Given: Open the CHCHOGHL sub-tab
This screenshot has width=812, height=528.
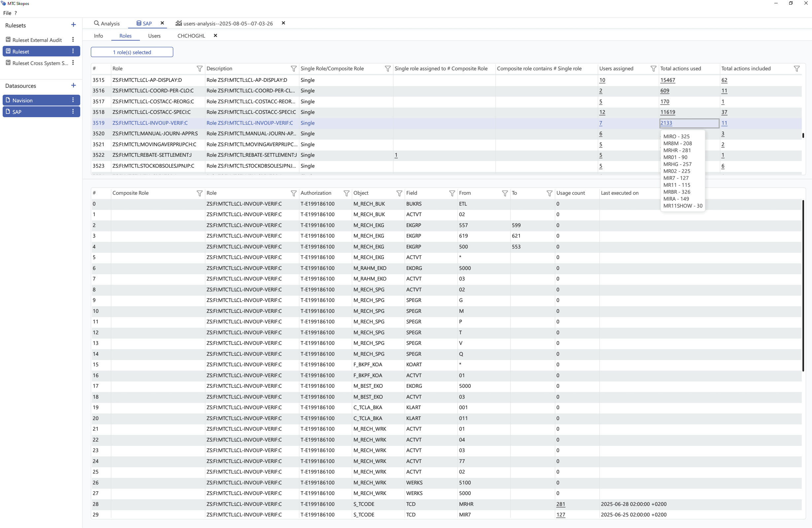Looking at the screenshot, I should point(191,35).
